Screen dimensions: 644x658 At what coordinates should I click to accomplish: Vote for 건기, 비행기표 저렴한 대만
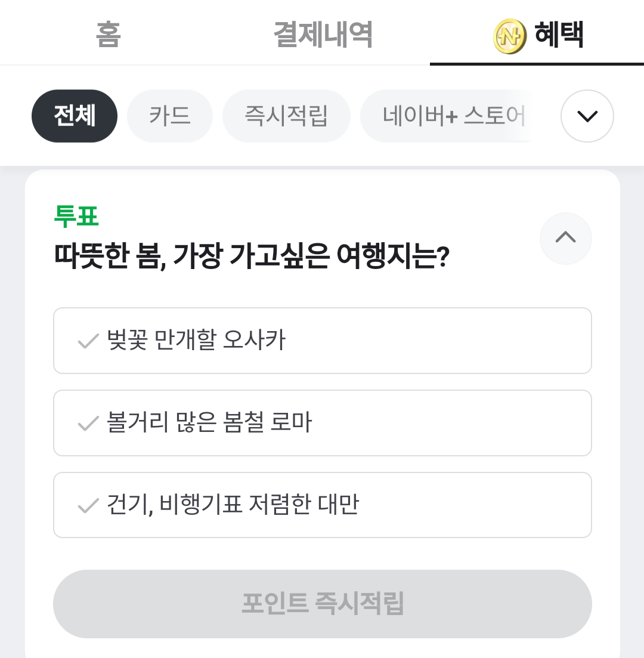(322, 505)
